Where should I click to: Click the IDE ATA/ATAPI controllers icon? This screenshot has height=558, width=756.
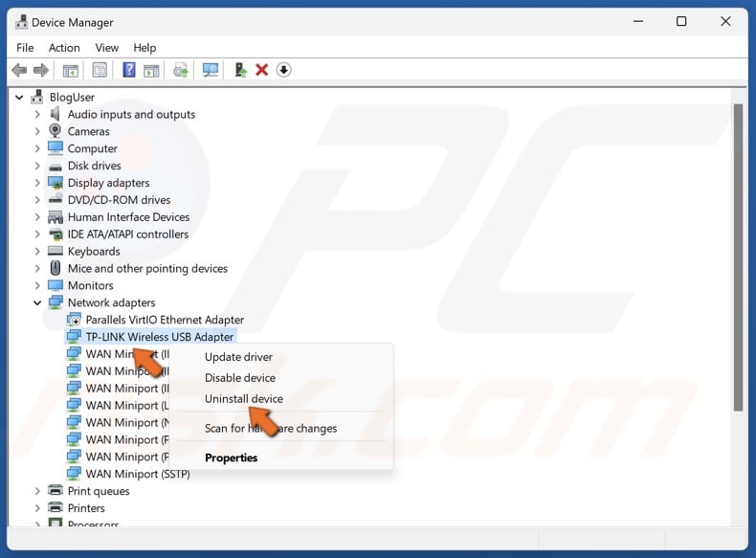coord(56,234)
